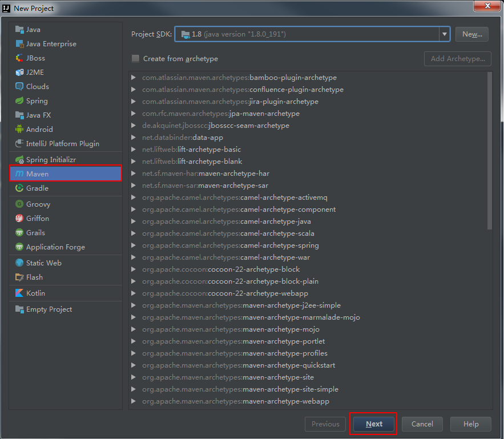Choose the JBoss icon in sidebar
504x439 pixels.
pos(19,58)
